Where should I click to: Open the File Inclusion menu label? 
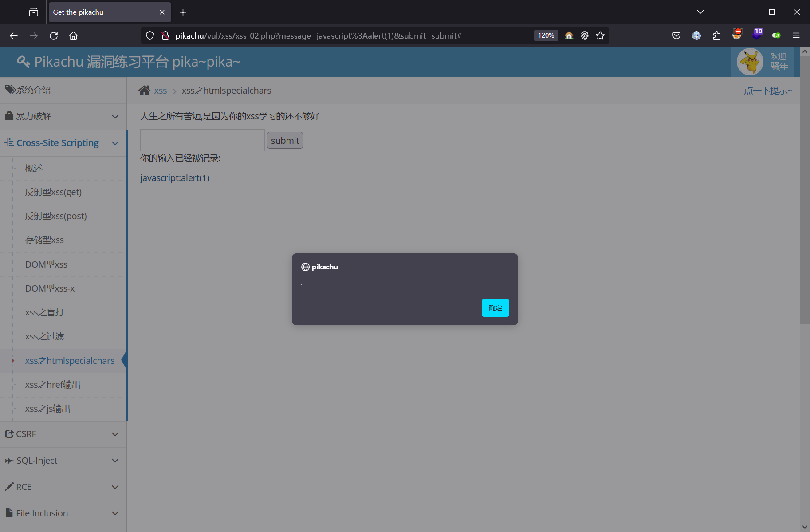(42, 513)
